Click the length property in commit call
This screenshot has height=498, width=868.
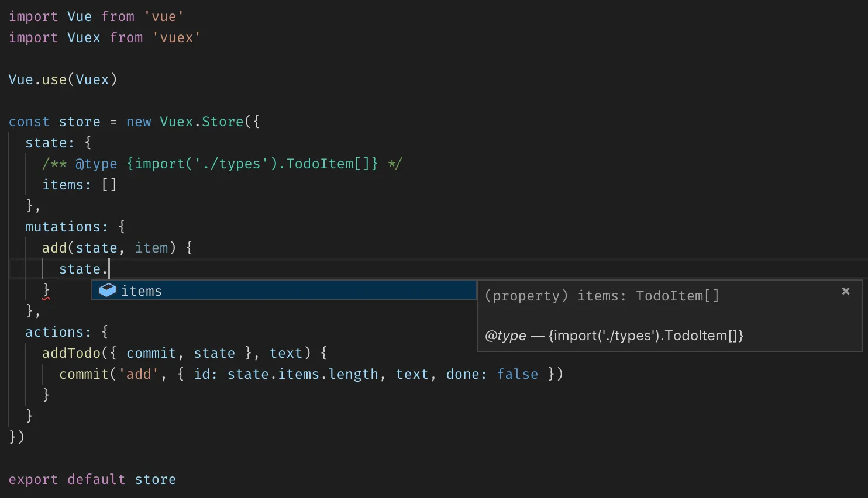[x=353, y=374]
